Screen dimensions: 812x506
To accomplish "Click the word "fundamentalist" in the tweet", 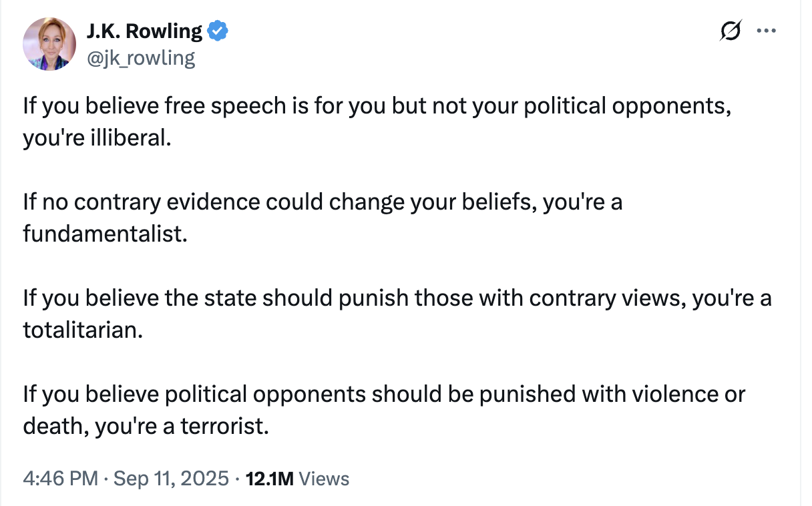I will click(102, 234).
